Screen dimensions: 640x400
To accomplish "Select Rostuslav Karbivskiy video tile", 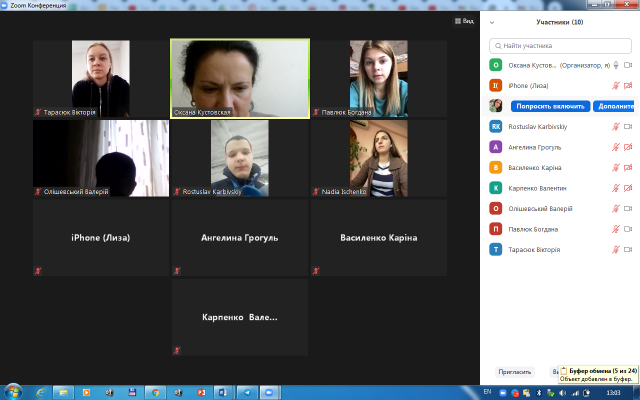I will point(240,158).
